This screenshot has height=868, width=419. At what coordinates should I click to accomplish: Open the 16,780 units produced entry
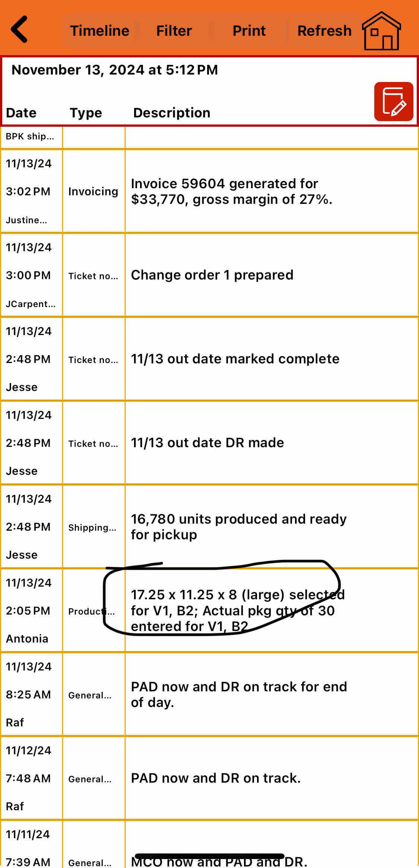click(x=238, y=527)
